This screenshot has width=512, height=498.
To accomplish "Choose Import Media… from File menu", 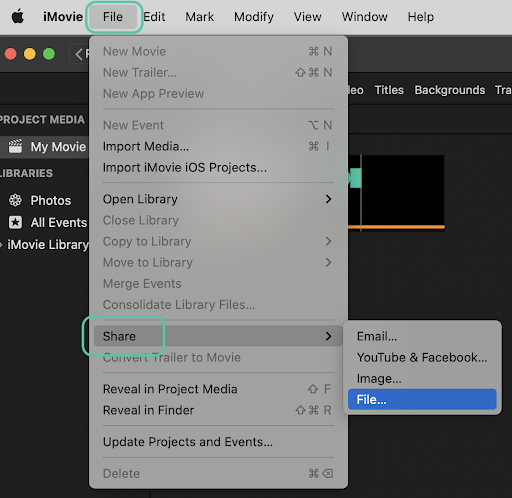I will 218,146.
